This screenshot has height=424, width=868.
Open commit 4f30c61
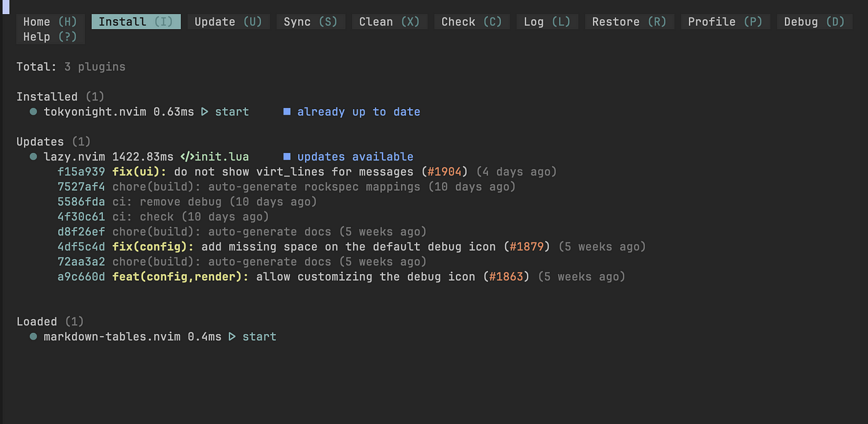point(81,217)
